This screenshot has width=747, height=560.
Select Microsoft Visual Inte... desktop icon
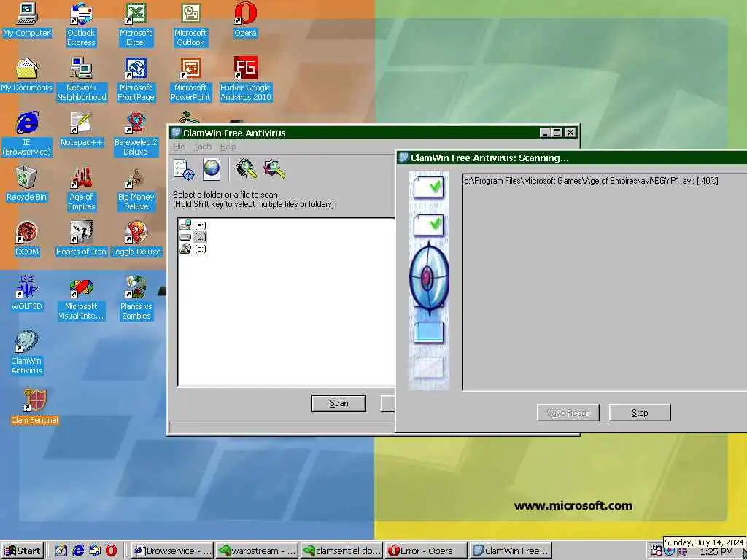(81, 298)
